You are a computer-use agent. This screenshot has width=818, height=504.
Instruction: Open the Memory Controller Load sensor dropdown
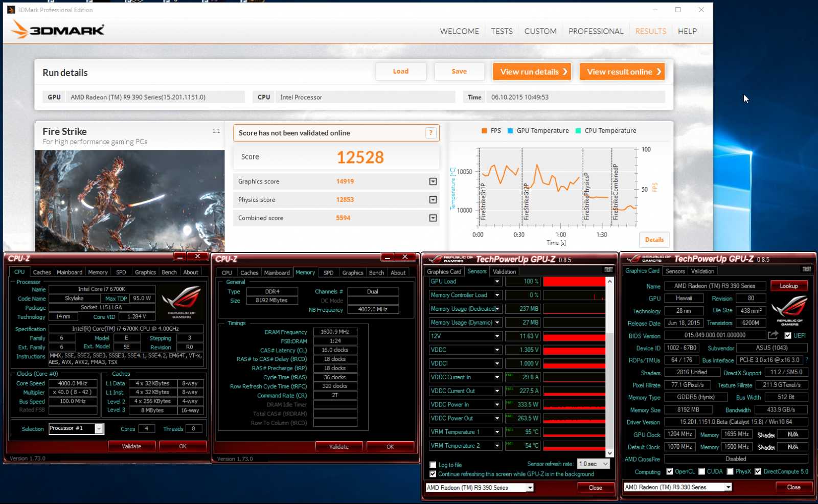(497, 295)
